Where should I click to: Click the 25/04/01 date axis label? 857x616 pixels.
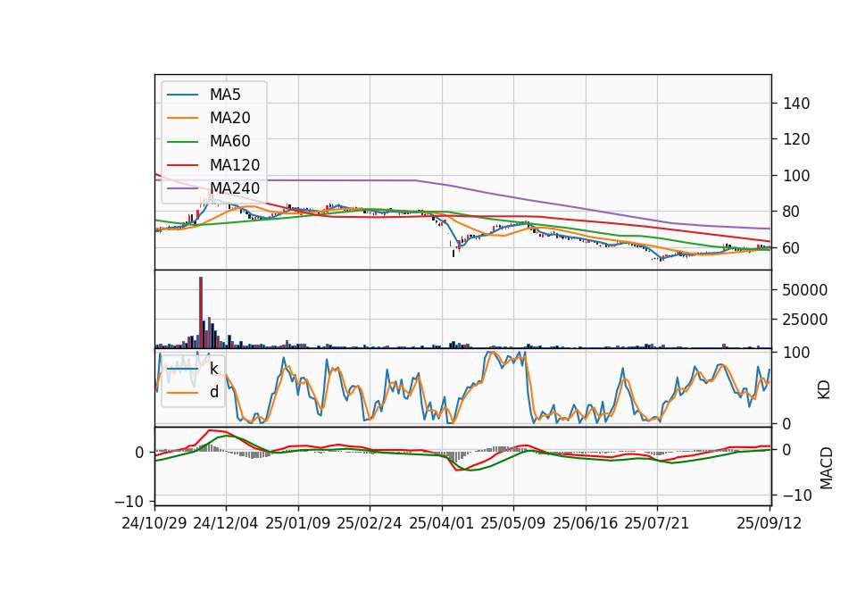point(442,523)
